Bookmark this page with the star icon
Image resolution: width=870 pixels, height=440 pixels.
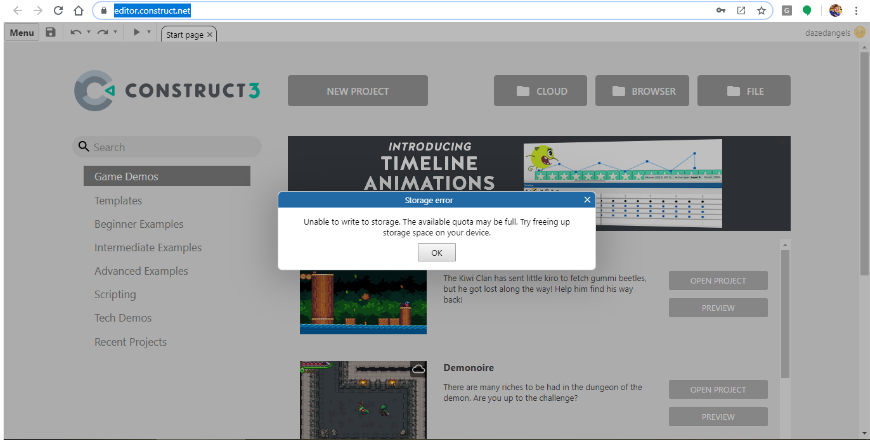pos(761,11)
